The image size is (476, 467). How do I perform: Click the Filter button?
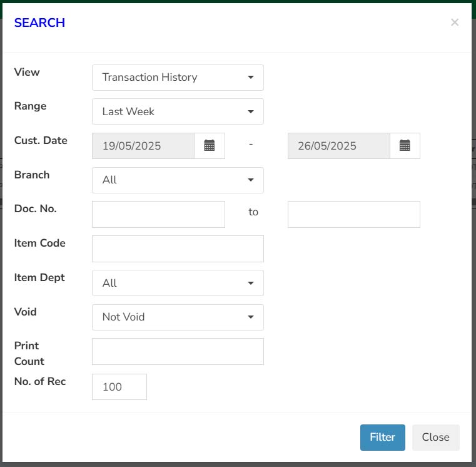pos(383,437)
